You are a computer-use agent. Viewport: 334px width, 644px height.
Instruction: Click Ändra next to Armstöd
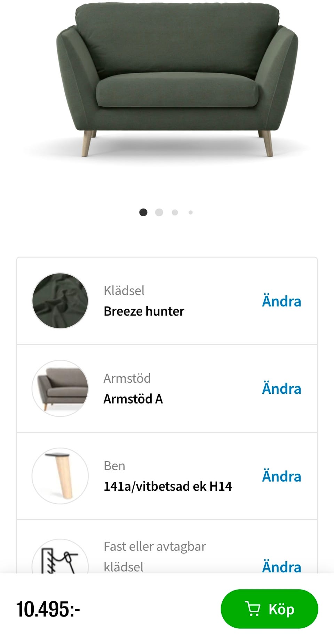pos(281,389)
